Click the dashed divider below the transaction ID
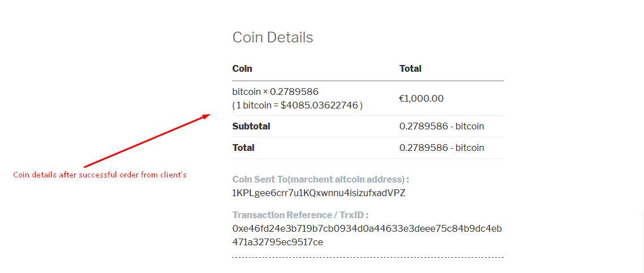 click(x=367, y=257)
